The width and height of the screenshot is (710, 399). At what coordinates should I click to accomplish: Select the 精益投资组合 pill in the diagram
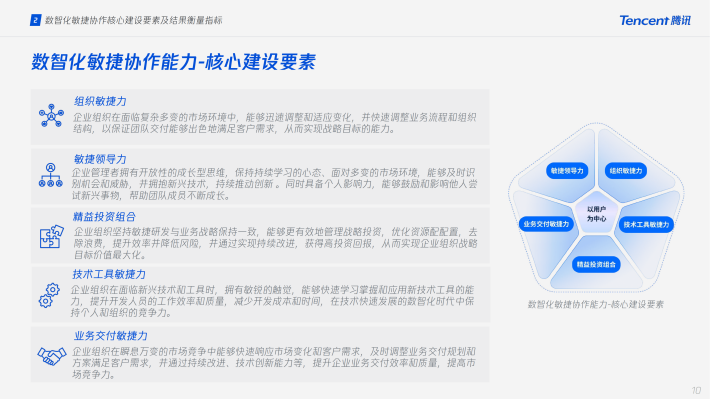pyautogui.click(x=596, y=264)
